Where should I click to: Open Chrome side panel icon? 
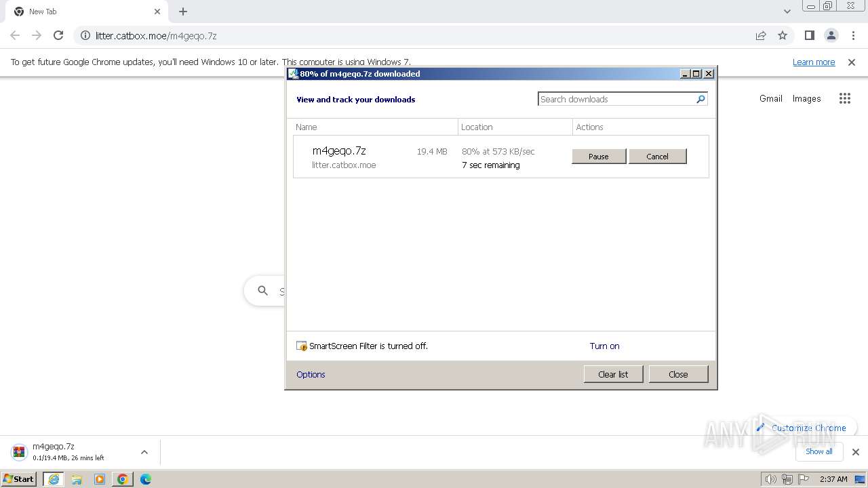coord(810,35)
